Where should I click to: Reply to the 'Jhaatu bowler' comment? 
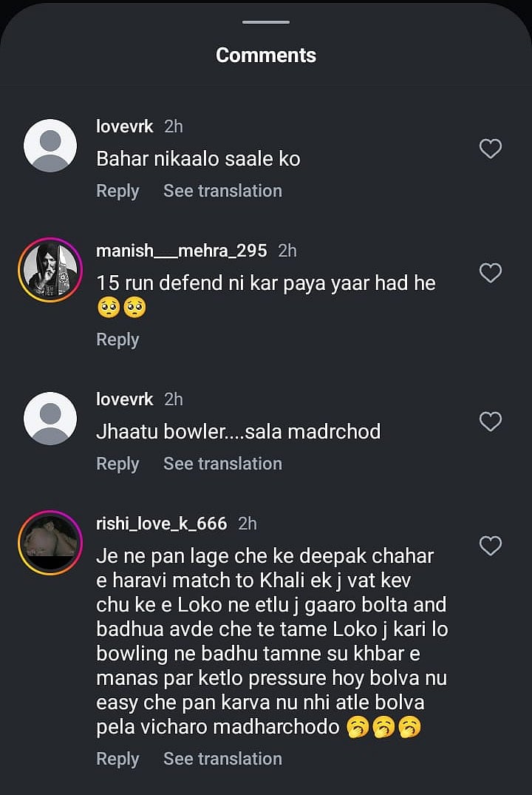[x=117, y=464]
